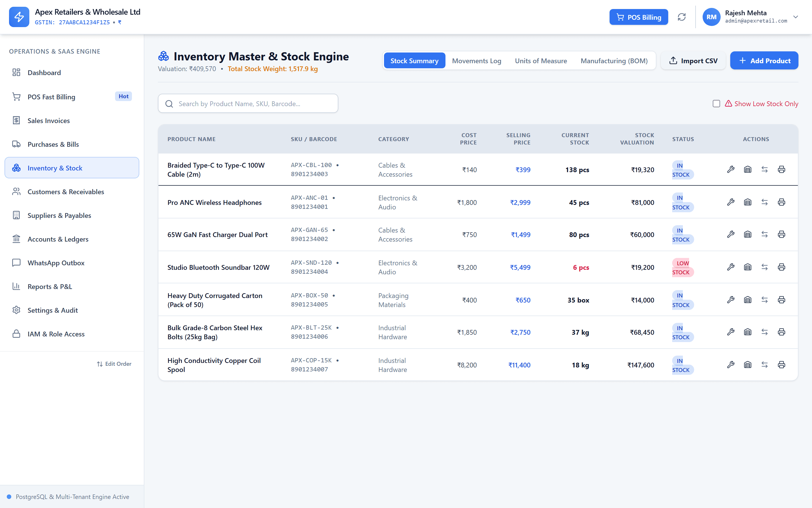Click the warehouse icon for Copper Coil Spool
Image resolution: width=812 pixels, height=508 pixels.
747,365
